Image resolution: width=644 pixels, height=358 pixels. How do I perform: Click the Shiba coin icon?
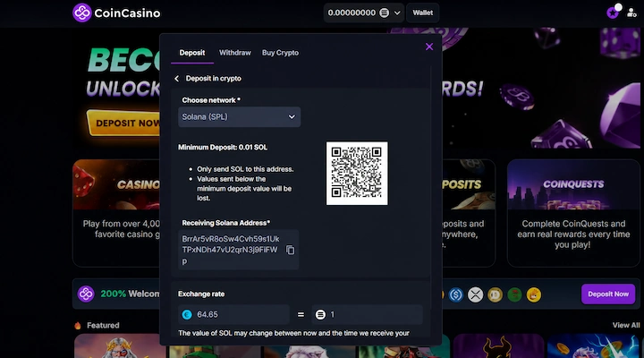[533, 294]
